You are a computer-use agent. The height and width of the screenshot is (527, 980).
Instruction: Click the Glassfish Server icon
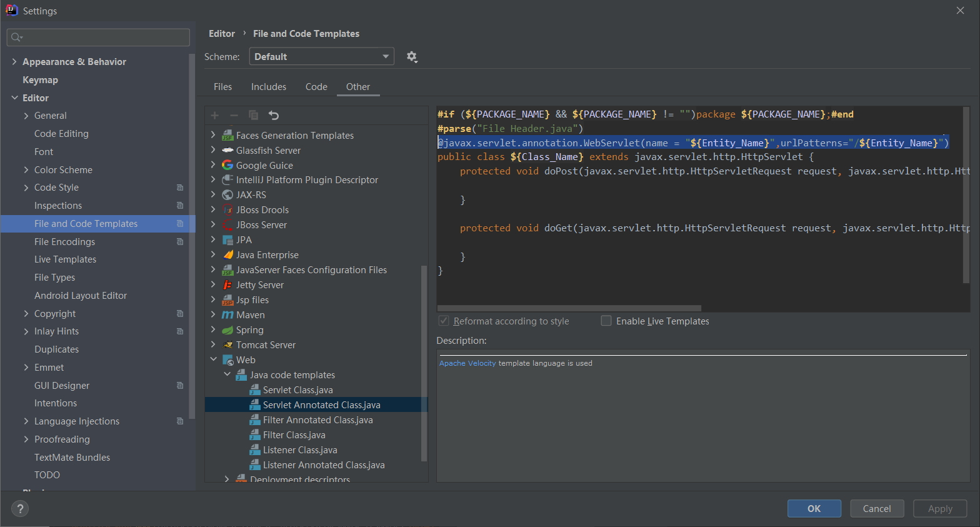tap(227, 151)
